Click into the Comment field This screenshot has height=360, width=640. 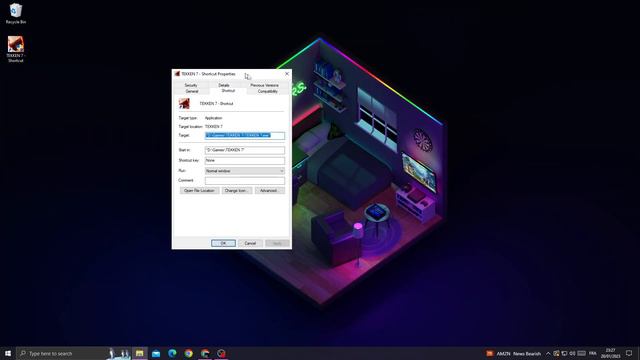(x=244, y=180)
